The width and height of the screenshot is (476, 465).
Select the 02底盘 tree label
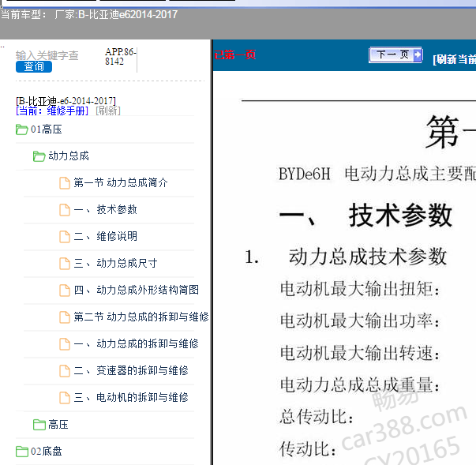(46, 451)
